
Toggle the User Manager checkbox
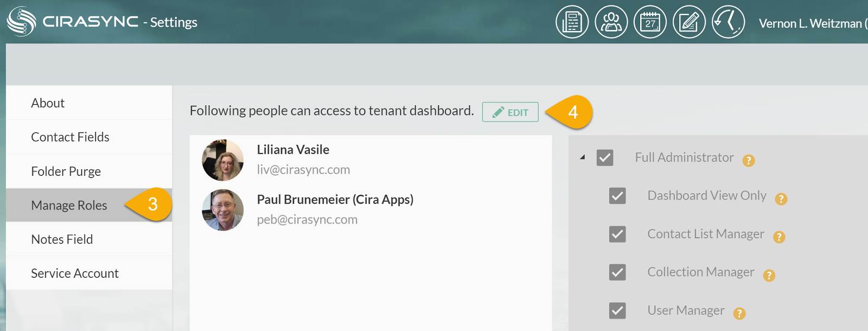[617, 311]
